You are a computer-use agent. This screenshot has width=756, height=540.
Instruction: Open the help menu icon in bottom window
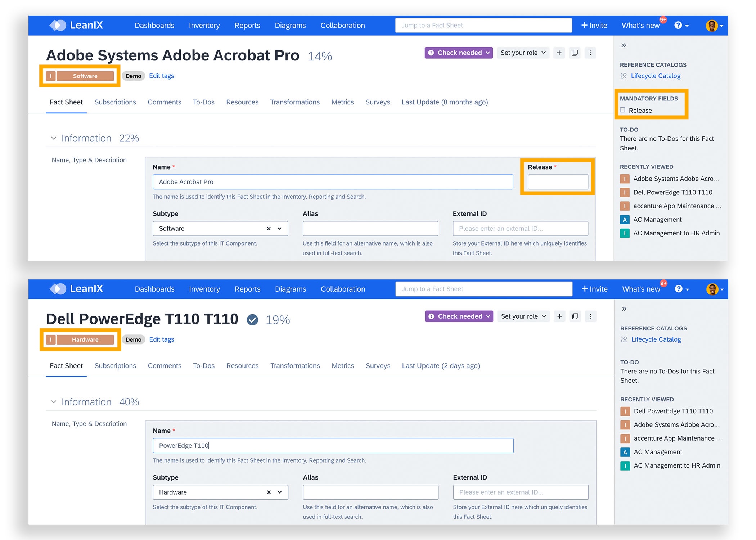(681, 289)
